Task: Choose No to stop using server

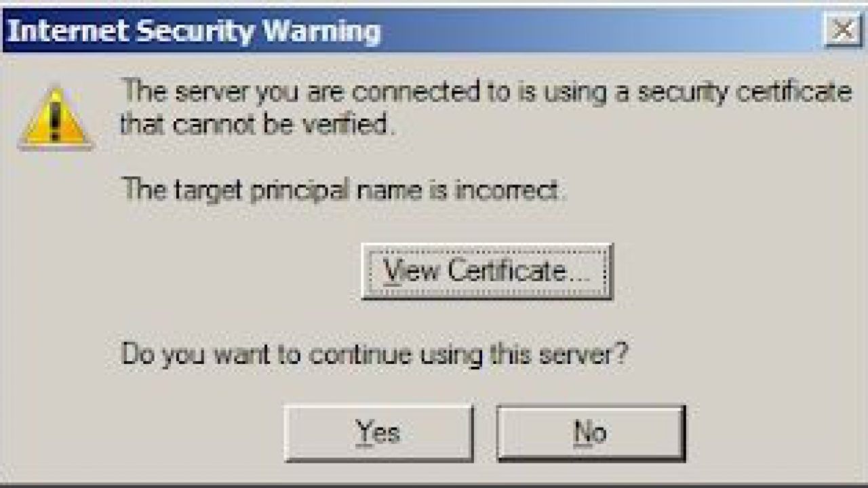Action: point(591,432)
